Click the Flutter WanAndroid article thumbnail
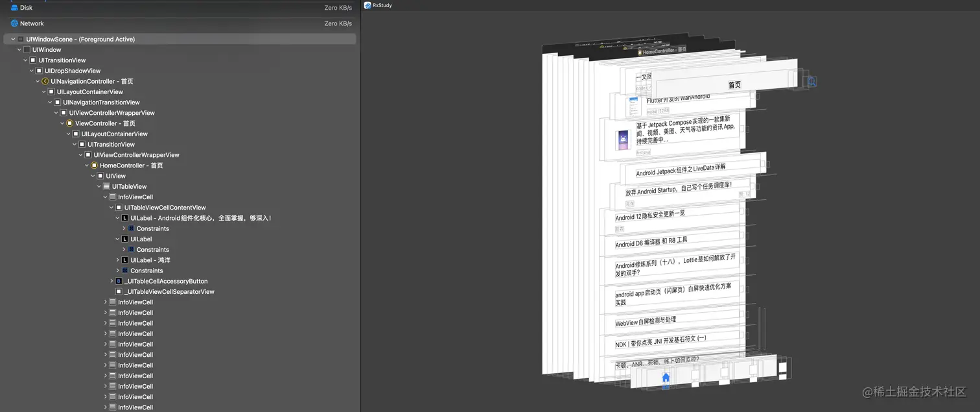Image resolution: width=980 pixels, height=412 pixels. click(x=634, y=106)
